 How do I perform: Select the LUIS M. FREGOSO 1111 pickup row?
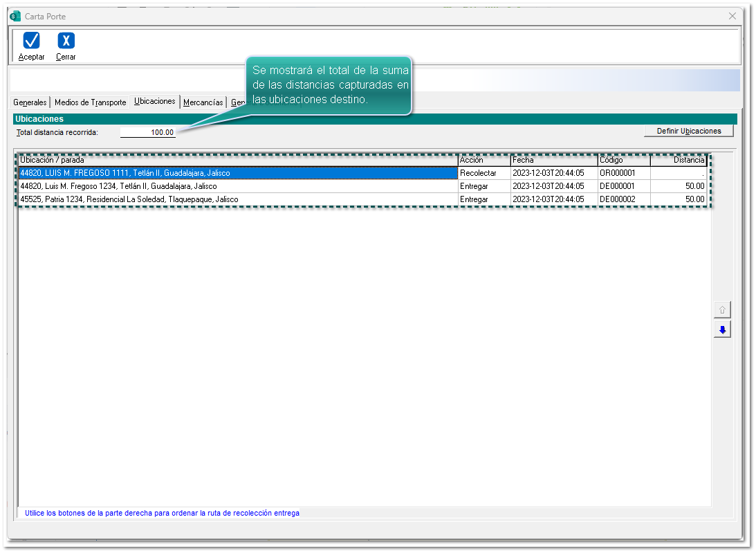238,173
